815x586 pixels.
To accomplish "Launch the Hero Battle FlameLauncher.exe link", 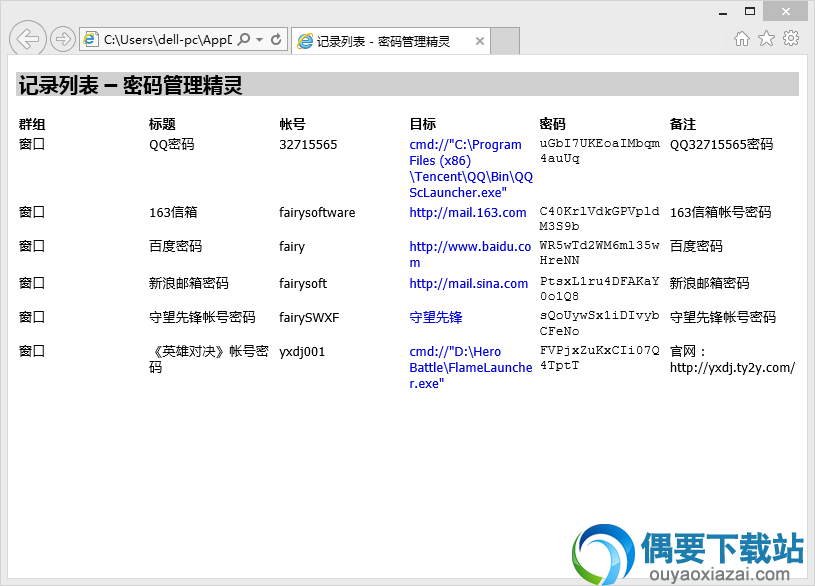I will coord(470,367).
